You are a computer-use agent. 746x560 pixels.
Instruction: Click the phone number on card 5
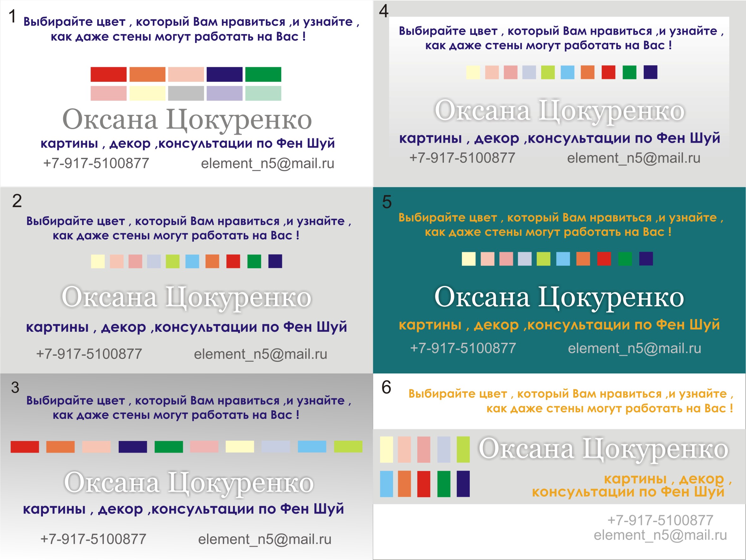click(463, 348)
